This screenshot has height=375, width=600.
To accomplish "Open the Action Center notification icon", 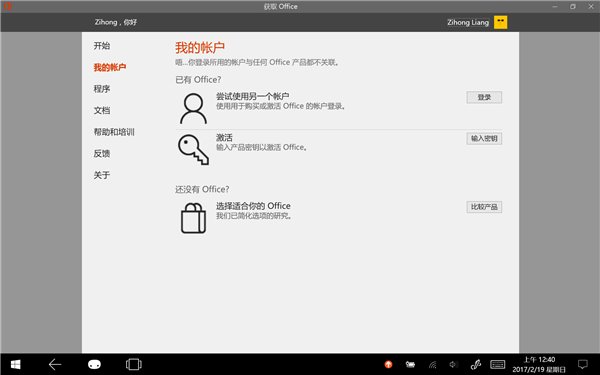I will (x=583, y=365).
